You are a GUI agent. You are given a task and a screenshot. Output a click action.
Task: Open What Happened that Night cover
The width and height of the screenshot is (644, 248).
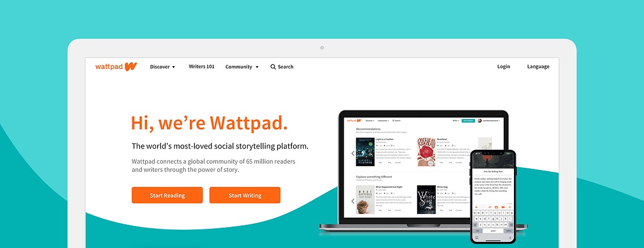coord(365,199)
